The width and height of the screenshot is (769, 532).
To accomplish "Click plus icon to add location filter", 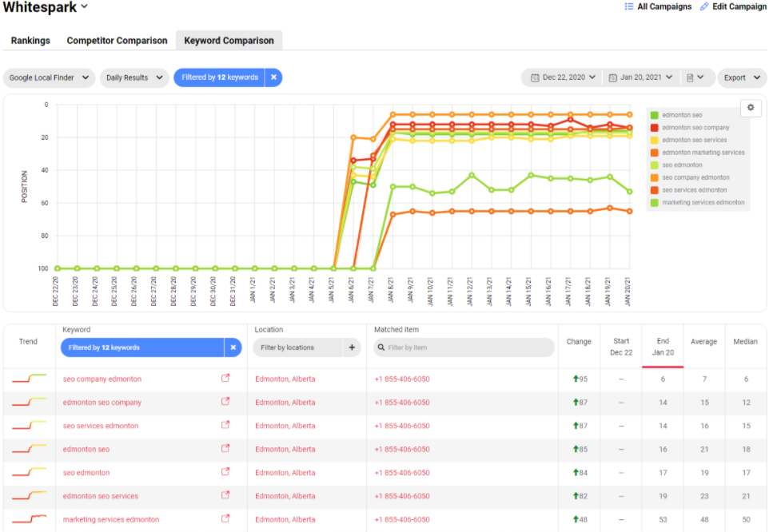I will pos(352,347).
